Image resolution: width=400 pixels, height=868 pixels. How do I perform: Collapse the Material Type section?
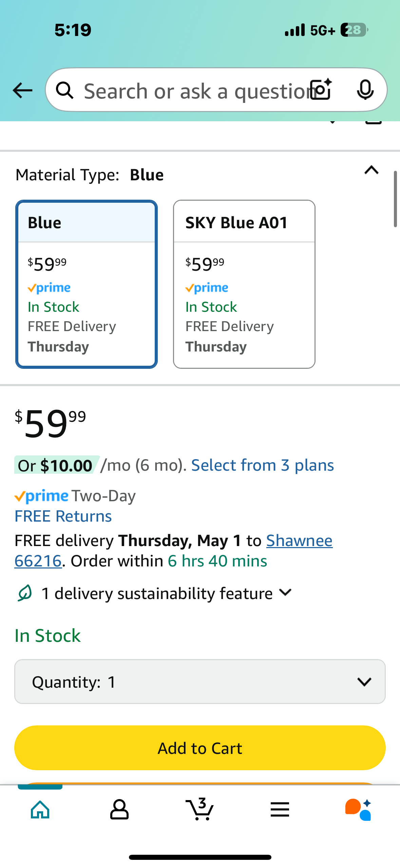[371, 170]
